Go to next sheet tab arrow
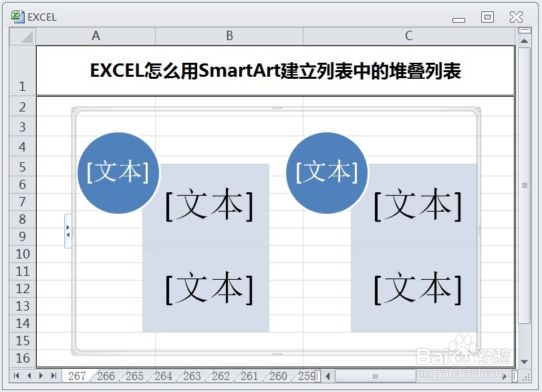The image size is (542, 392). pos(41,376)
